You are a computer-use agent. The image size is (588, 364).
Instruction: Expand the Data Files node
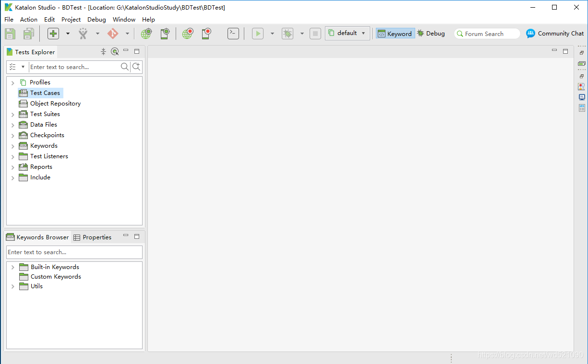click(x=13, y=125)
